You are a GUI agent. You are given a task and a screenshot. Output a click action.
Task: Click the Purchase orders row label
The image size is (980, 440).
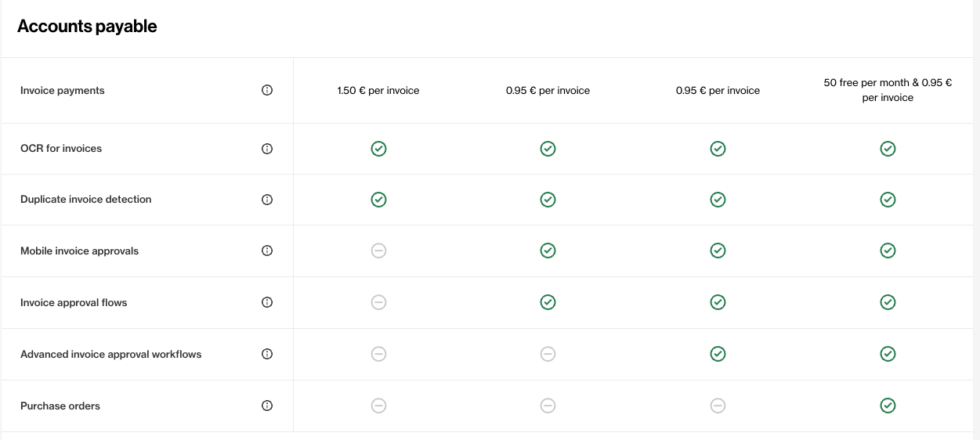[60, 406]
